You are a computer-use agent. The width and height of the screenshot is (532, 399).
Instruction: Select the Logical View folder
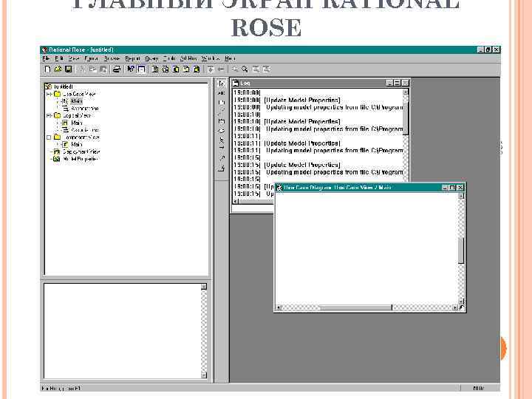[77, 116]
